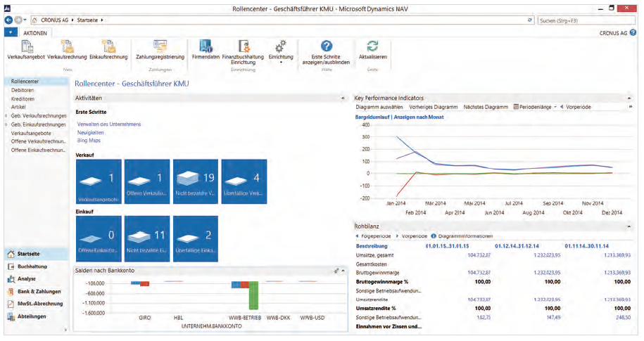Image resolution: width=644 pixels, height=341 pixels.
Task: Open the Überfällige Verkäufe tile showing 4
Action: tap(244, 181)
